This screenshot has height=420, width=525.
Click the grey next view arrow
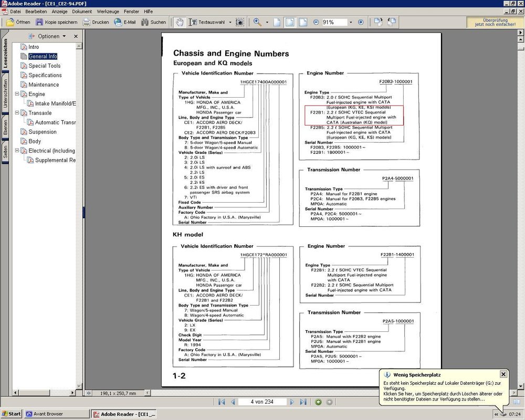329,402
